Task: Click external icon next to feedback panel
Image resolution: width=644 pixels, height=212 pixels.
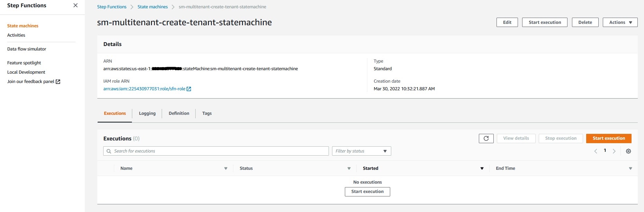Action: point(58,82)
